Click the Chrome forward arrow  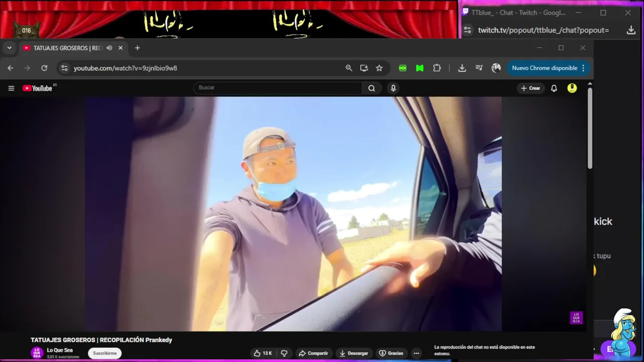pyautogui.click(x=27, y=68)
